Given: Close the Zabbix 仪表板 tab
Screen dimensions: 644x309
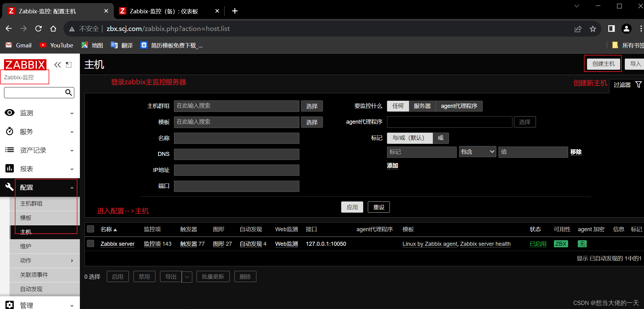Looking at the screenshot, I should (217, 11).
